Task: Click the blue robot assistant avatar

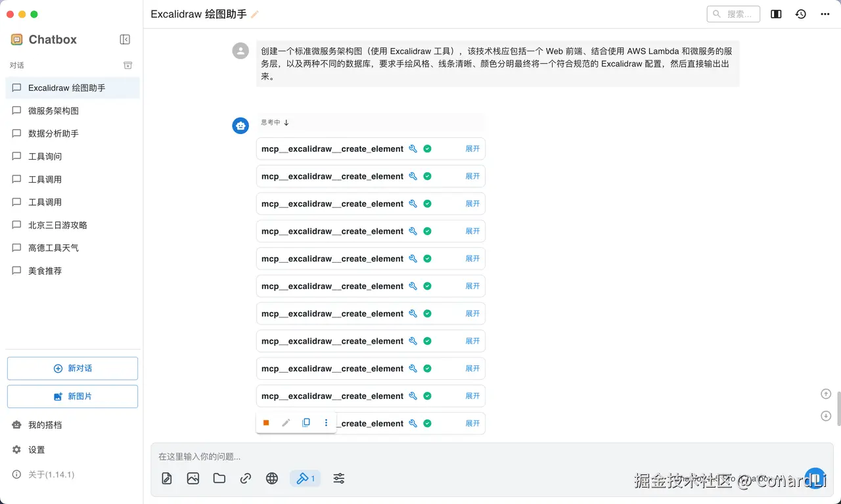Action: 241,126
